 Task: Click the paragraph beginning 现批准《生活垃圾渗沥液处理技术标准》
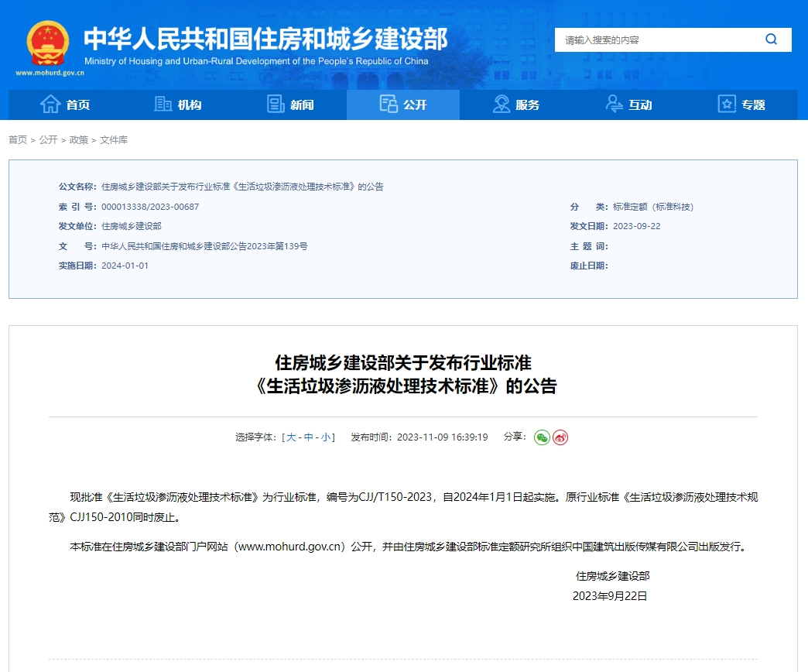[x=403, y=507]
